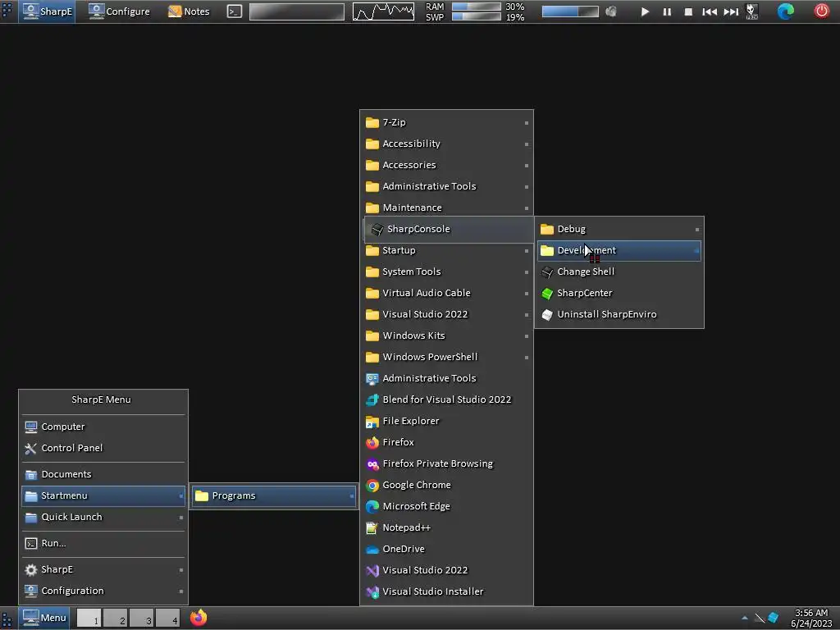This screenshot has width=840, height=630.
Task: Launch Blend for Visual Studio 2022
Action: pyautogui.click(x=447, y=399)
